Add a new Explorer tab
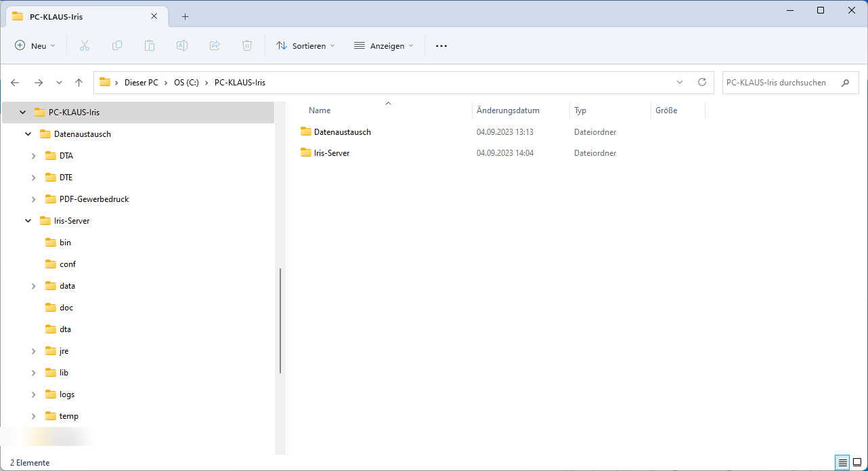The height and width of the screenshot is (471, 868). 185,16
